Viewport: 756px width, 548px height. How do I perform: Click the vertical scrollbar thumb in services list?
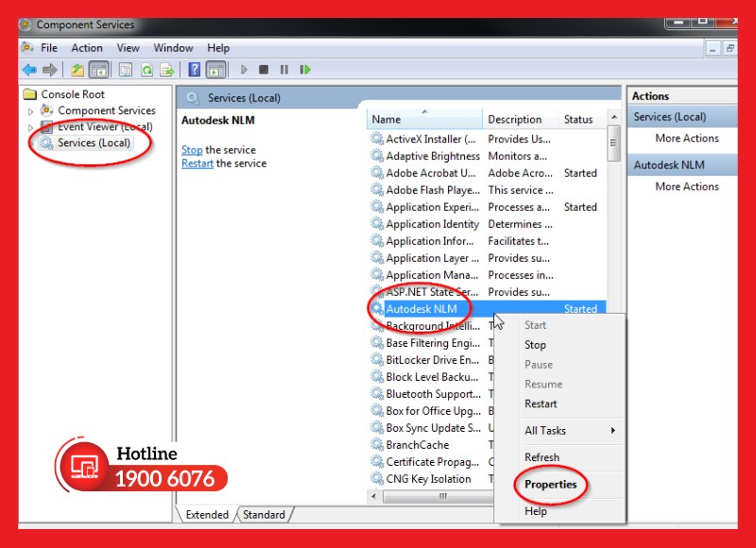click(x=613, y=143)
